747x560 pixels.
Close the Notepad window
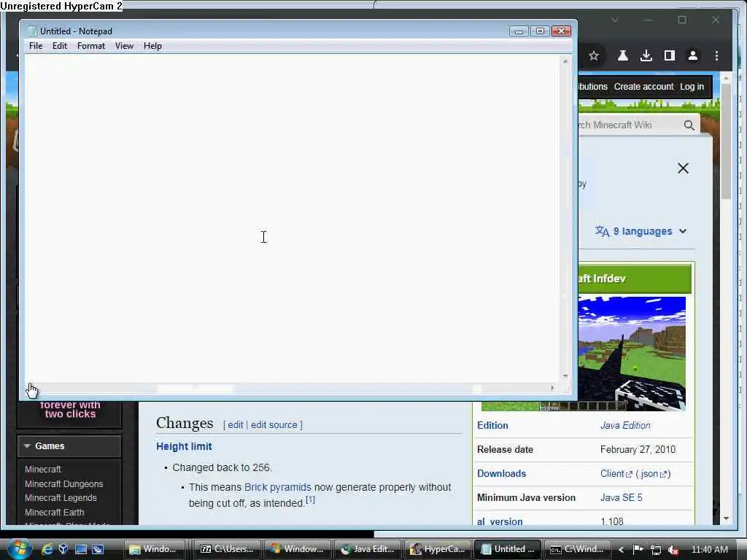pyautogui.click(x=561, y=31)
